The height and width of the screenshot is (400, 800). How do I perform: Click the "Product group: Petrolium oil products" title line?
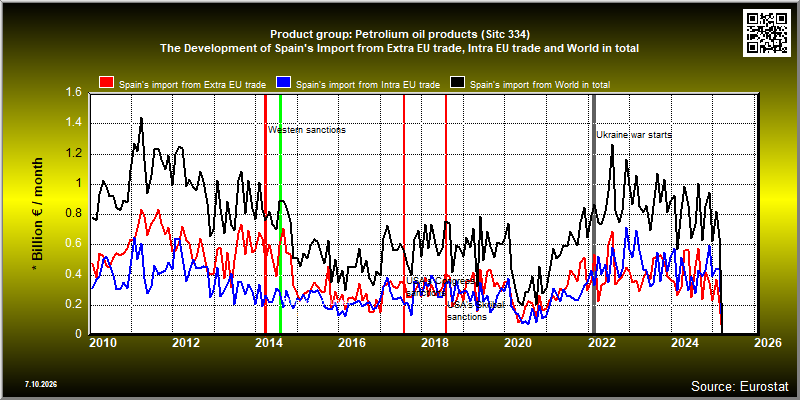pos(400,35)
